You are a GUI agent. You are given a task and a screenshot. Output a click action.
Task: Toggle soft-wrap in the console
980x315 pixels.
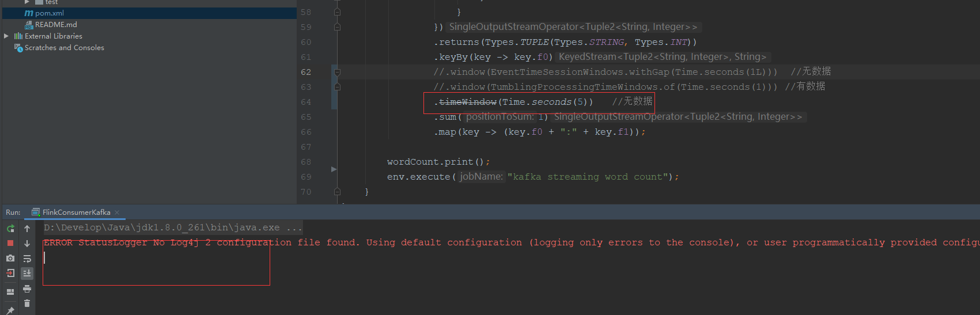click(x=27, y=259)
